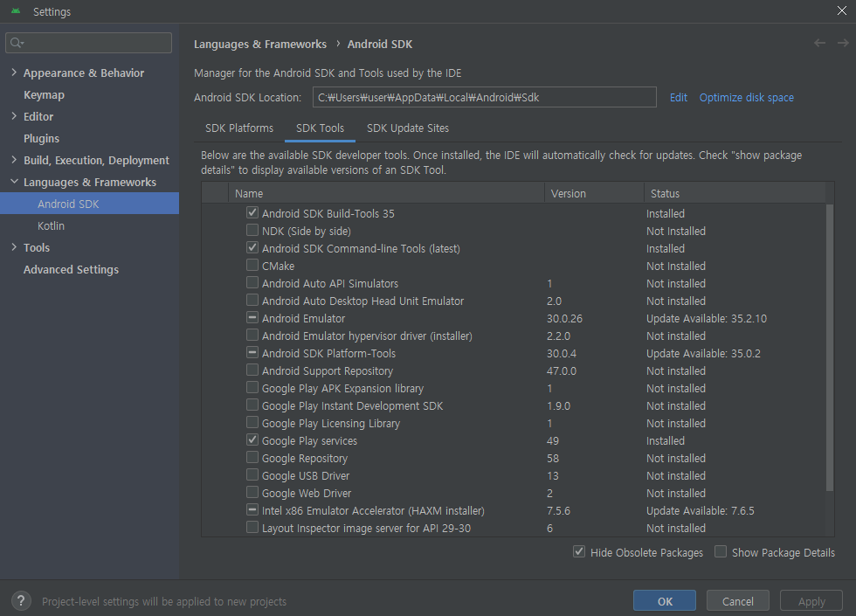Click Edit SDK location link

pos(679,97)
